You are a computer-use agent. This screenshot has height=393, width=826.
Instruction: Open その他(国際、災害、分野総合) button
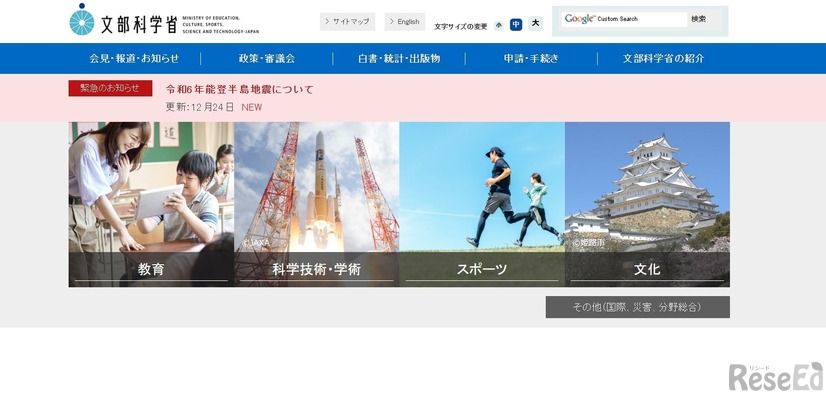[637, 307]
